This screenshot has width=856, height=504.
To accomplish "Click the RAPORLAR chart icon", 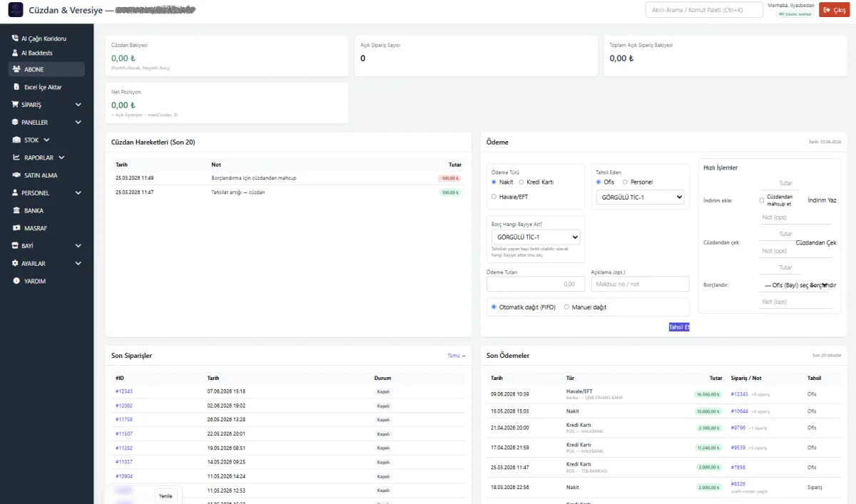I will [17, 158].
